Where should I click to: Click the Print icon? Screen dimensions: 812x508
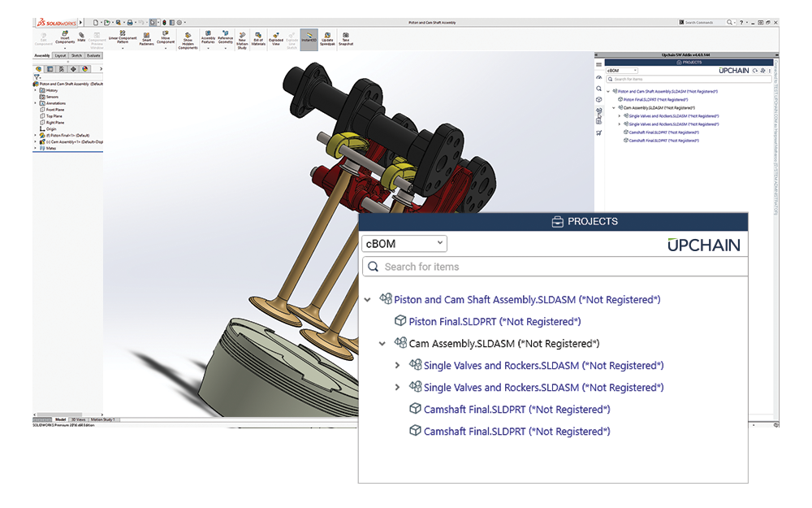pos(130,22)
